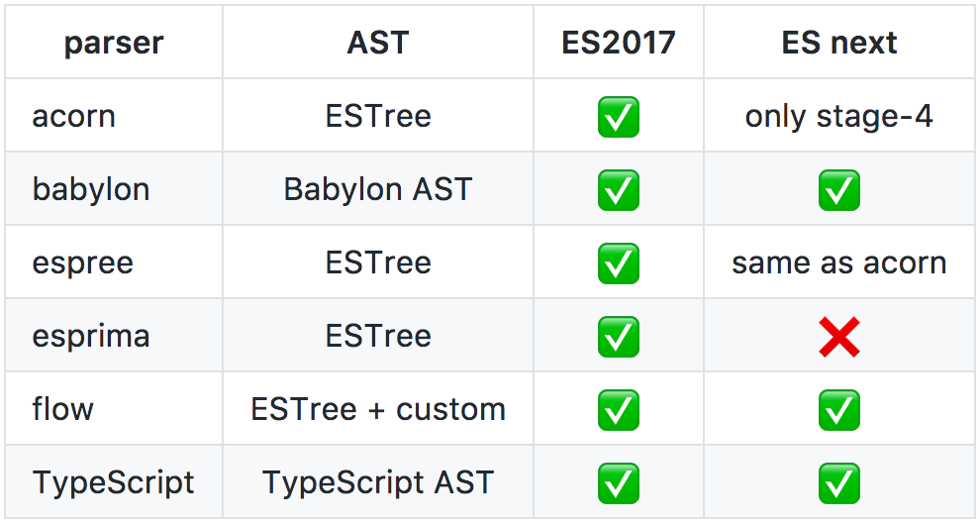Select the acorn parser name
Image resolution: width=980 pixels, height=523 pixels.
tap(74, 116)
